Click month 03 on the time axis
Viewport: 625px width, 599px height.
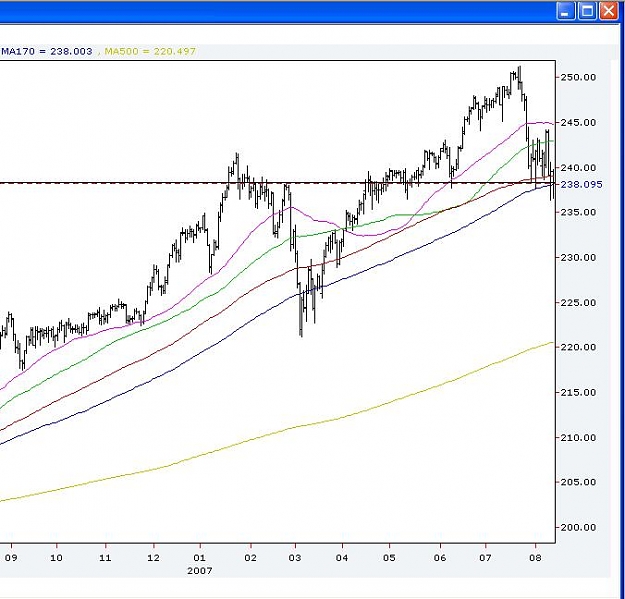point(295,558)
